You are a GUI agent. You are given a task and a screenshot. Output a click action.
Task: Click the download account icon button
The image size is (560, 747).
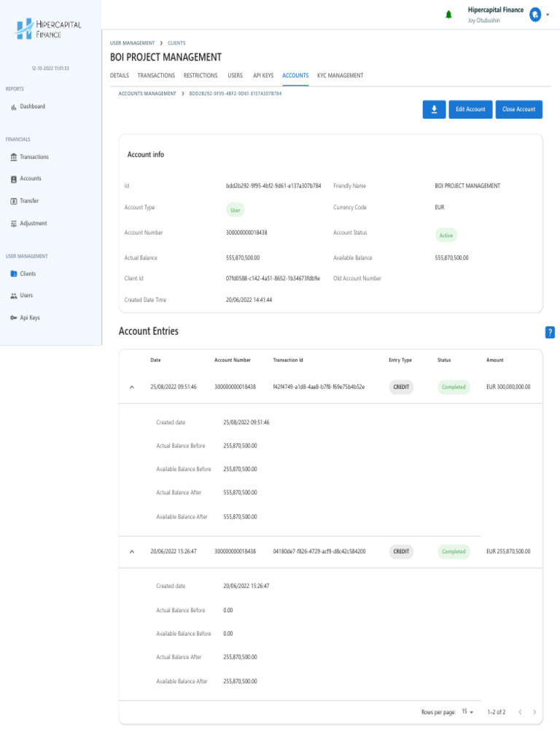pyautogui.click(x=434, y=109)
